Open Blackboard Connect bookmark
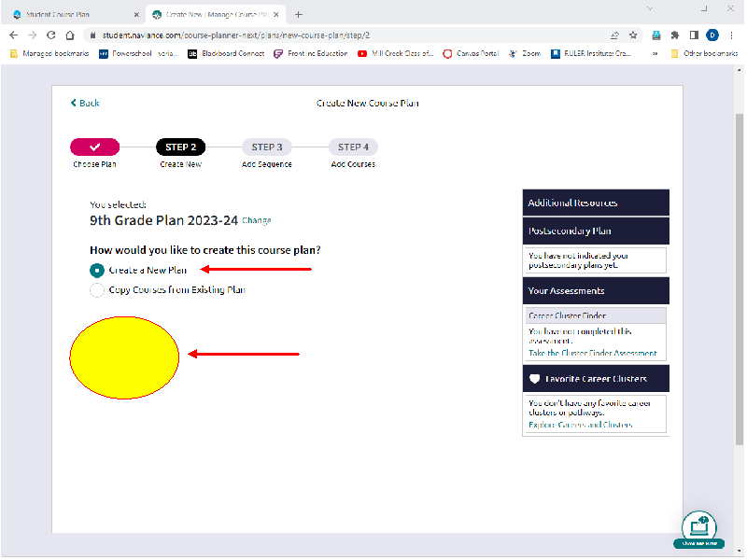The height and width of the screenshot is (560, 747). [x=226, y=54]
